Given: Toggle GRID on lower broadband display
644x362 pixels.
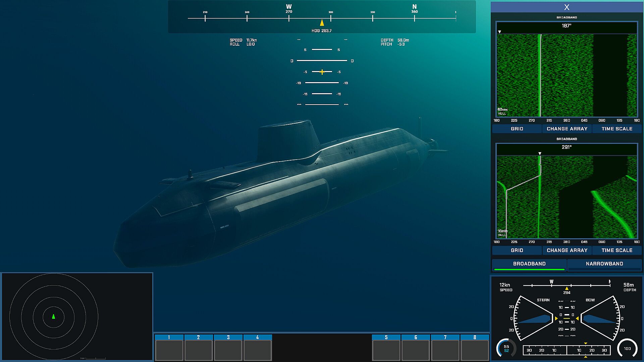Looking at the screenshot, I should click(x=517, y=250).
